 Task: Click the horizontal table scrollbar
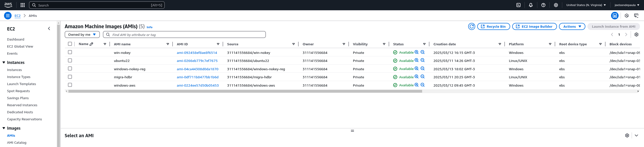[245, 91]
